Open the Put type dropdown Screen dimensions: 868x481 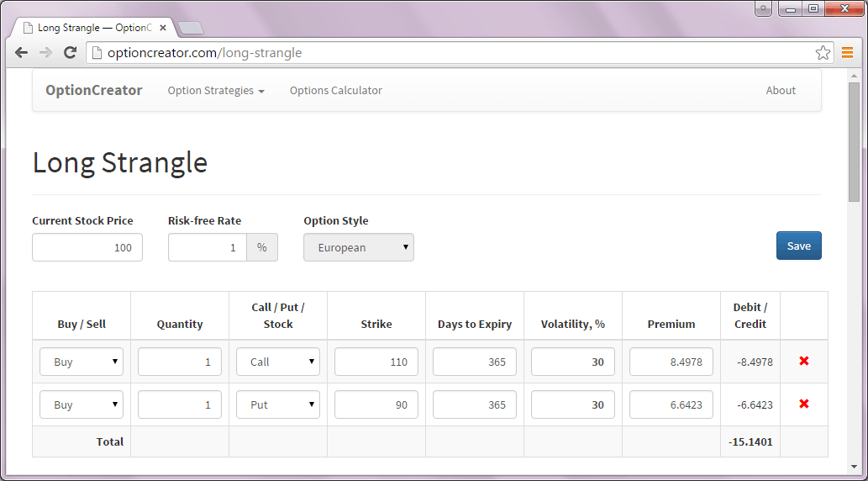278,404
